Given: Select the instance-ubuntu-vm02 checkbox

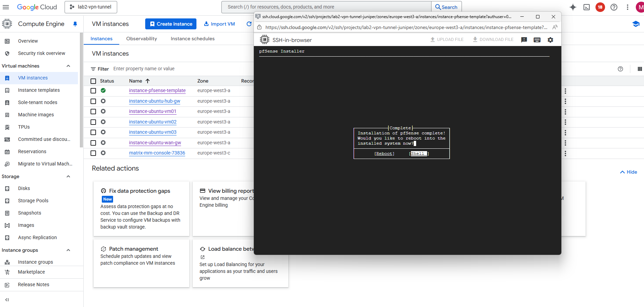Looking at the screenshot, I should [93, 122].
